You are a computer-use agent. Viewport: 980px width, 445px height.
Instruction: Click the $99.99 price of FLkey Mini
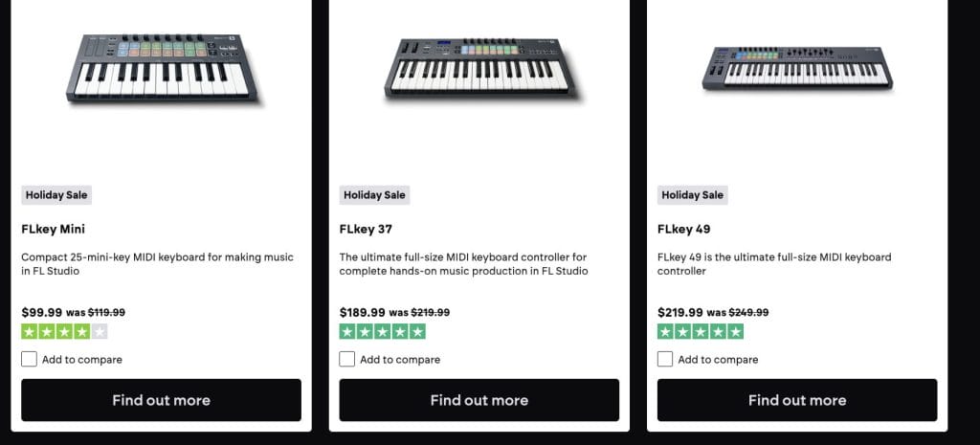[x=41, y=312]
